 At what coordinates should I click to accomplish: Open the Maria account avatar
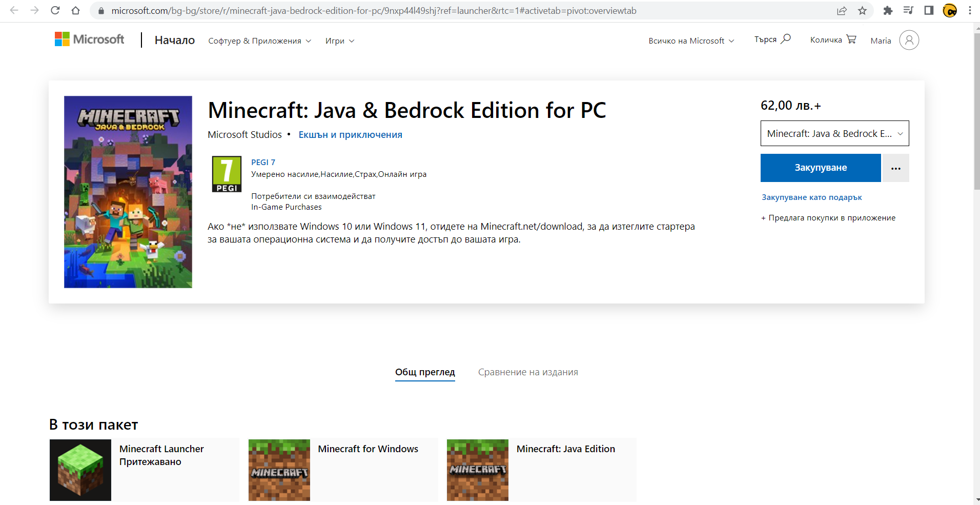(909, 40)
